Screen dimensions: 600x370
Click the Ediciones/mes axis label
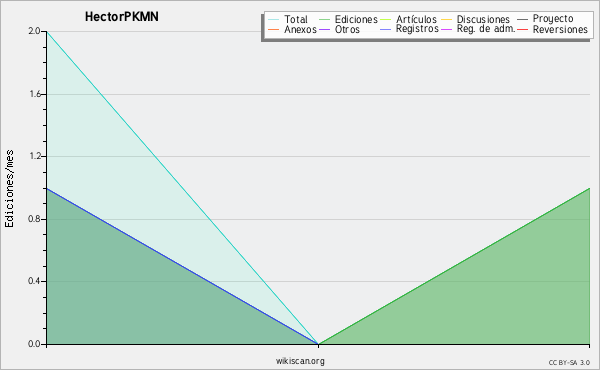pos(9,189)
